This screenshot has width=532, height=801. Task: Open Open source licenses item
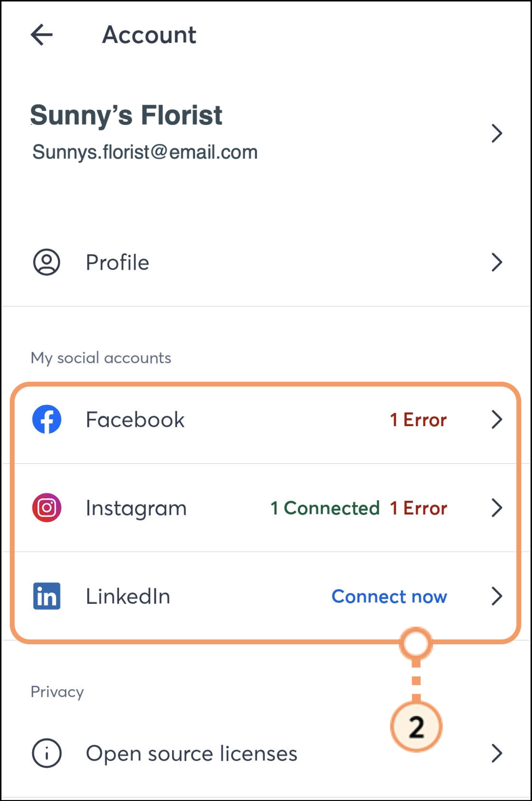click(191, 753)
